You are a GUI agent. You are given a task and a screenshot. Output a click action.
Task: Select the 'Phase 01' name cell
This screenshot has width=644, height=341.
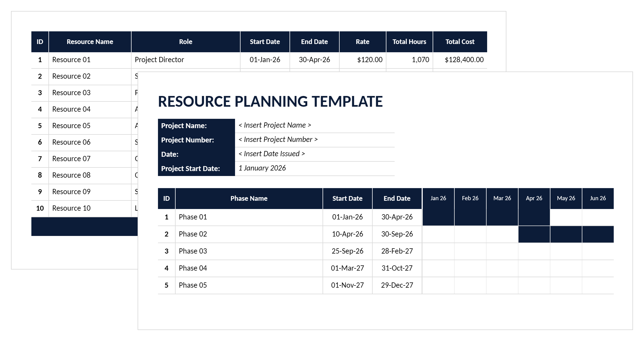[249, 217]
